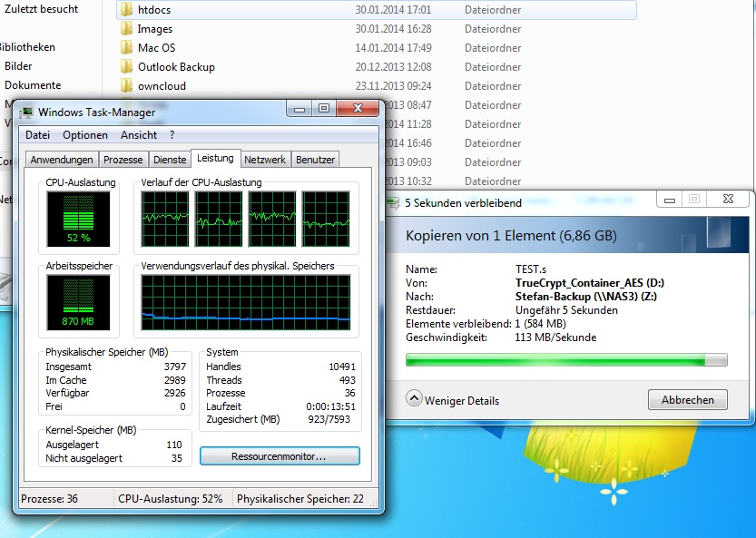This screenshot has height=538, width=756.
Task: Switch to the Anwendungen tab
Action: (62, 160)
